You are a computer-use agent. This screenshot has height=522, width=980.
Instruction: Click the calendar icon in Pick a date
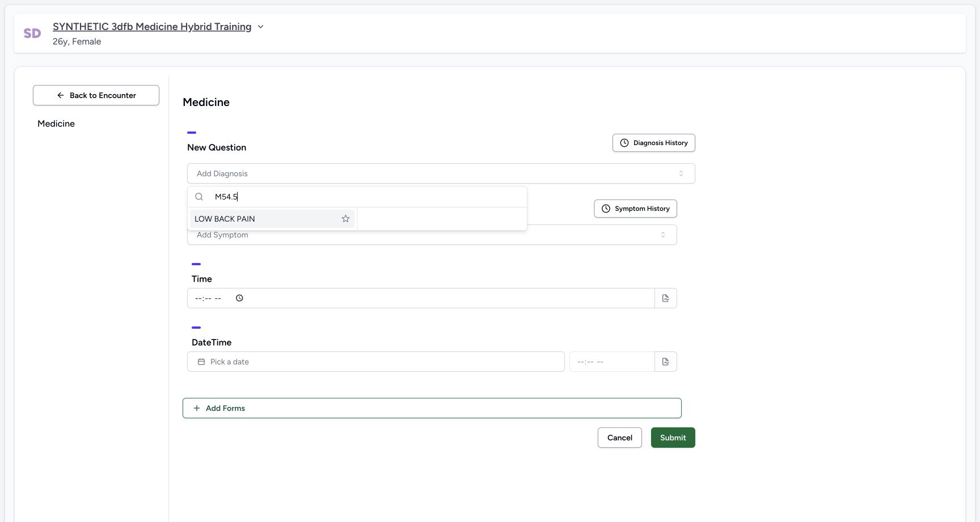coord(201,362)
